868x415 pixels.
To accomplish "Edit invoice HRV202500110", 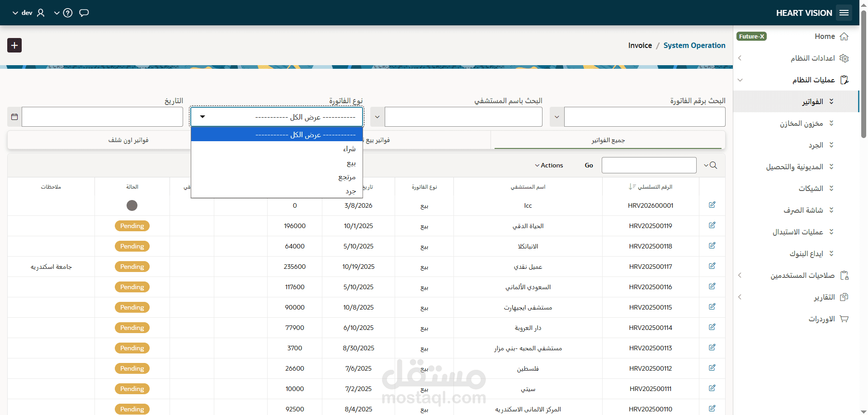I will (x=712, y=409).
